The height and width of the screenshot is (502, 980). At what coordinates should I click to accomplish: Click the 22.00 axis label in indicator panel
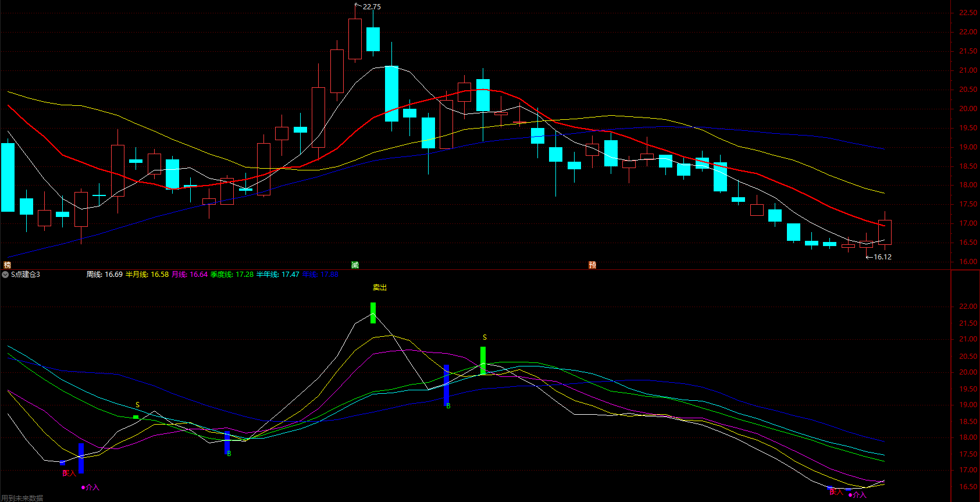tap(968, 307)
